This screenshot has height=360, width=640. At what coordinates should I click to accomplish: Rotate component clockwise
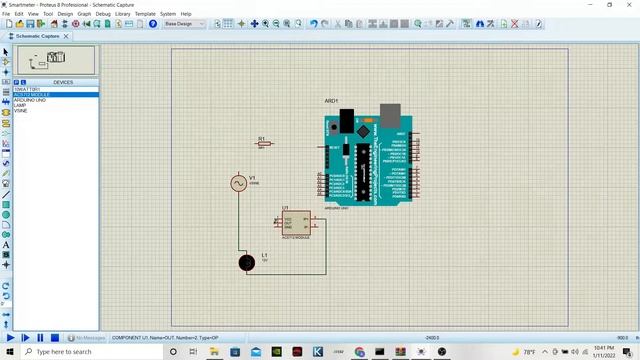pyautogui.click(x=6, y=286)
